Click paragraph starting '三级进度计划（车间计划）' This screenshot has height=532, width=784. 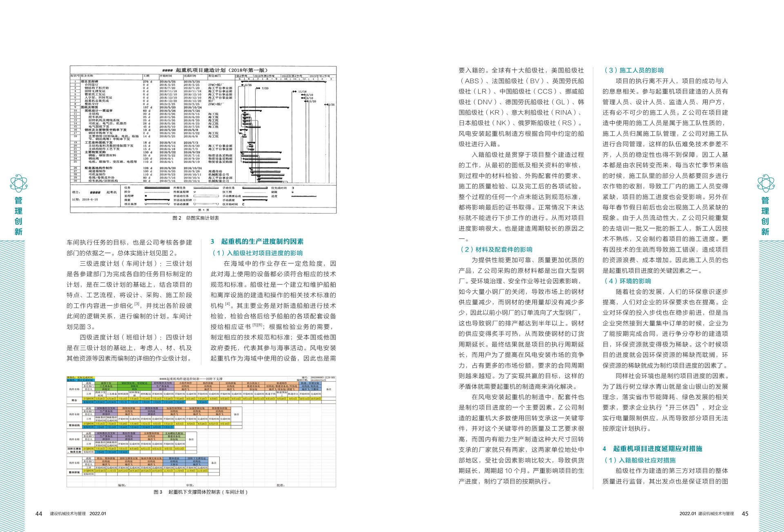[129, 295]
